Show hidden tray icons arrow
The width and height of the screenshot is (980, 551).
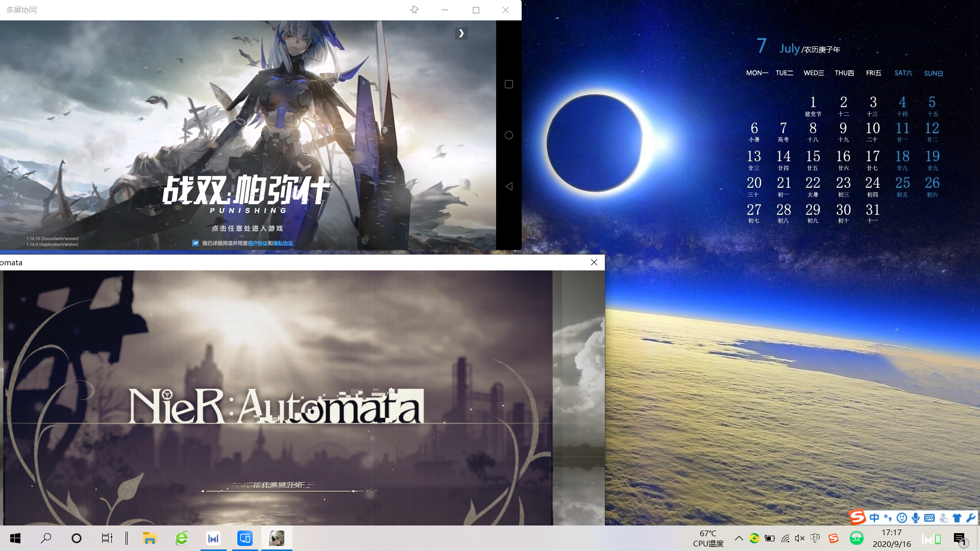coord(739,538)
